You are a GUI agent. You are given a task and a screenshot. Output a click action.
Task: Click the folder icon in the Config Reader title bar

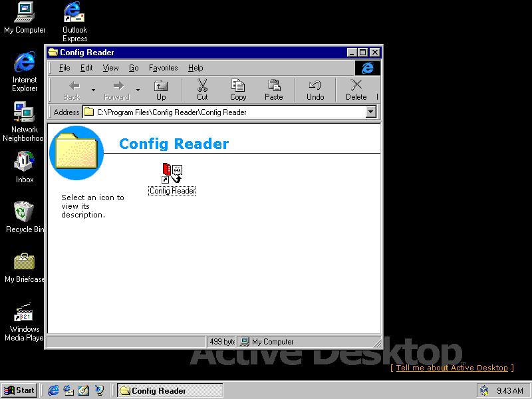[53, 53]
